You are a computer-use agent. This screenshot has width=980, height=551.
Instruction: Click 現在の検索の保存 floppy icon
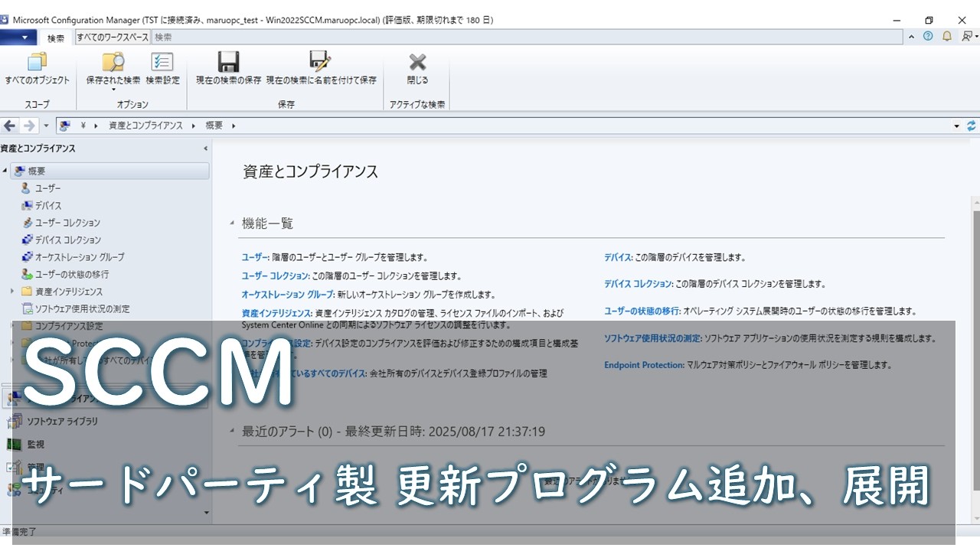228,63
